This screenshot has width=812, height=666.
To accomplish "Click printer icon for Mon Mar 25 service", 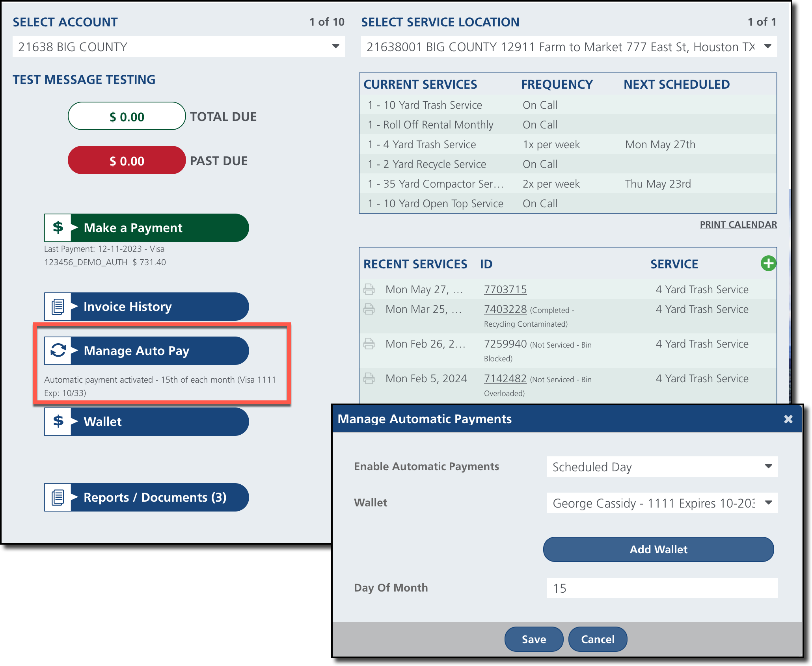I will coord(369,309).
